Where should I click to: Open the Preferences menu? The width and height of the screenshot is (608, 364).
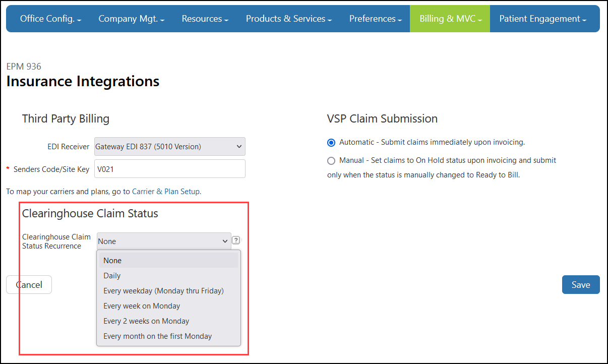375,19
